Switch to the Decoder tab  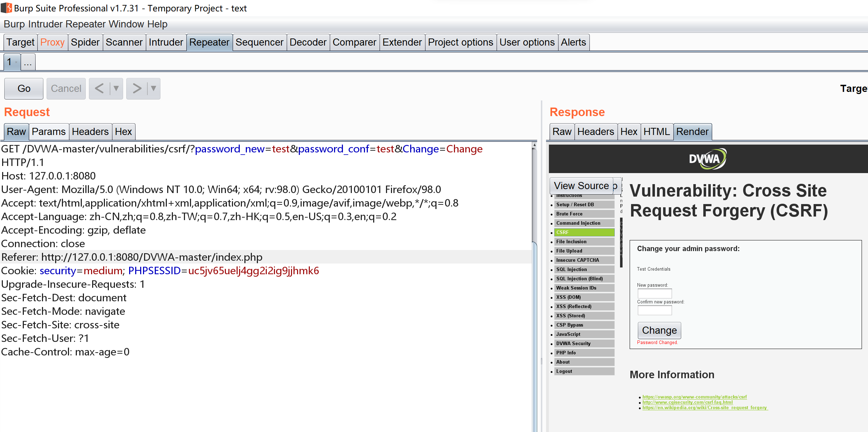click(x=308, y=42)
